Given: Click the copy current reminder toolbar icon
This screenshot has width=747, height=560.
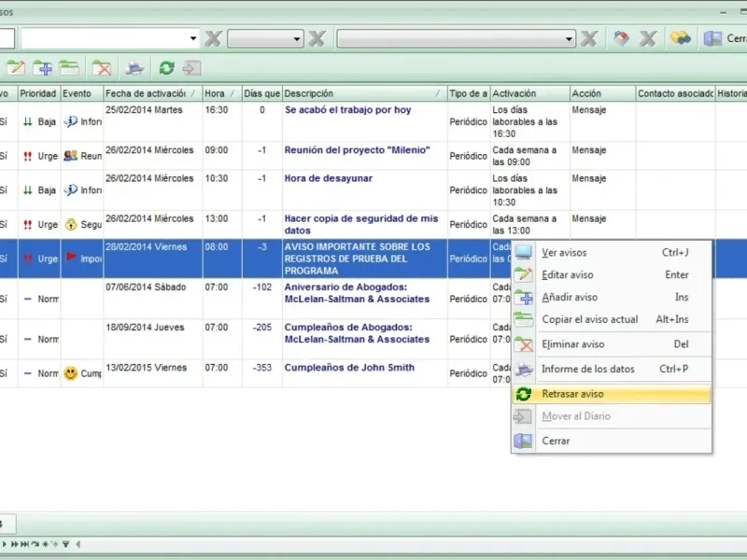Looking at the screenshot, I should [69, 68].
